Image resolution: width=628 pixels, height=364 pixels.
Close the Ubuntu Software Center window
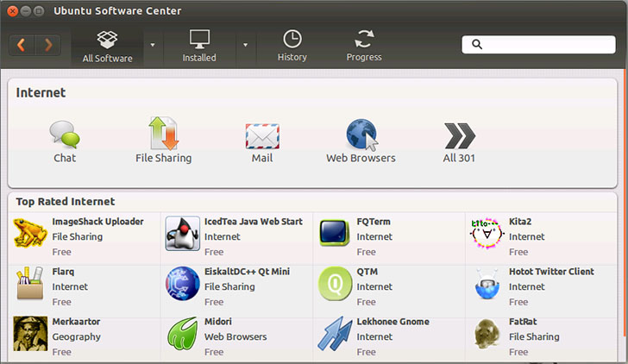pyautogui.click(x=12, y=11)
